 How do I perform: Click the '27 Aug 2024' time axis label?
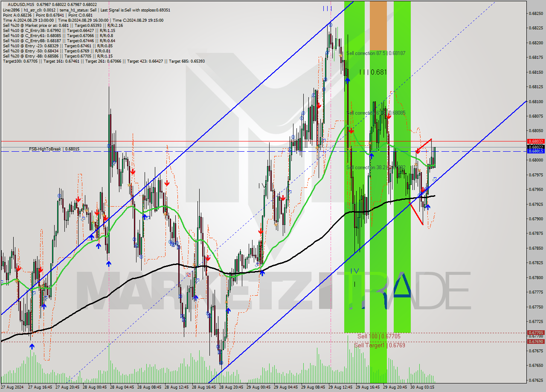pyautogui.click(x=13, y=387)
